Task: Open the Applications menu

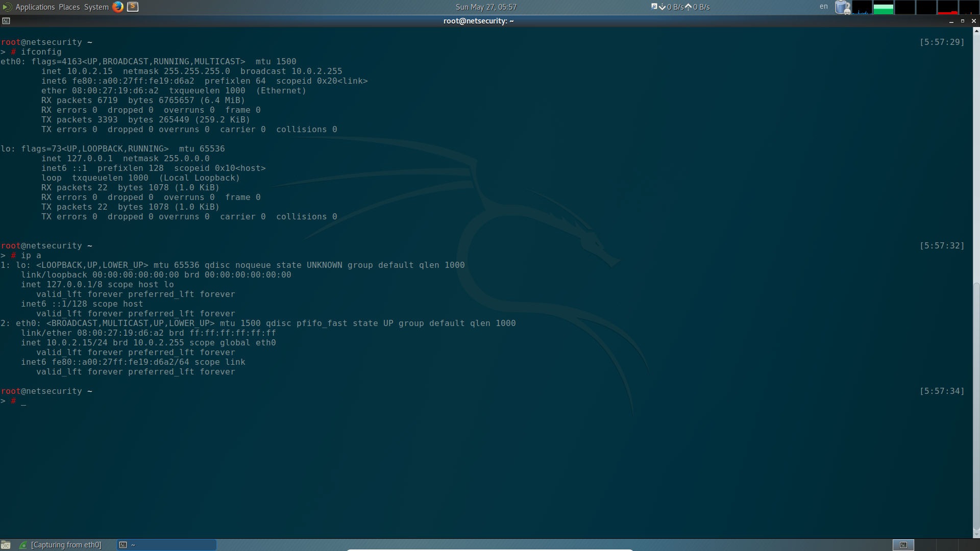Action: point(35,7)
